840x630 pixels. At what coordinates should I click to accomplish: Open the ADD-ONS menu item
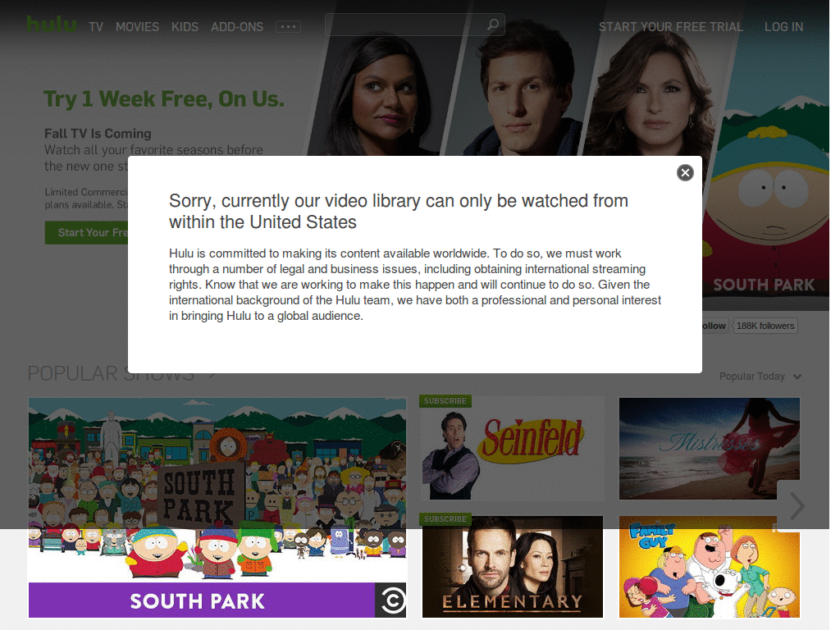point(237,26)
